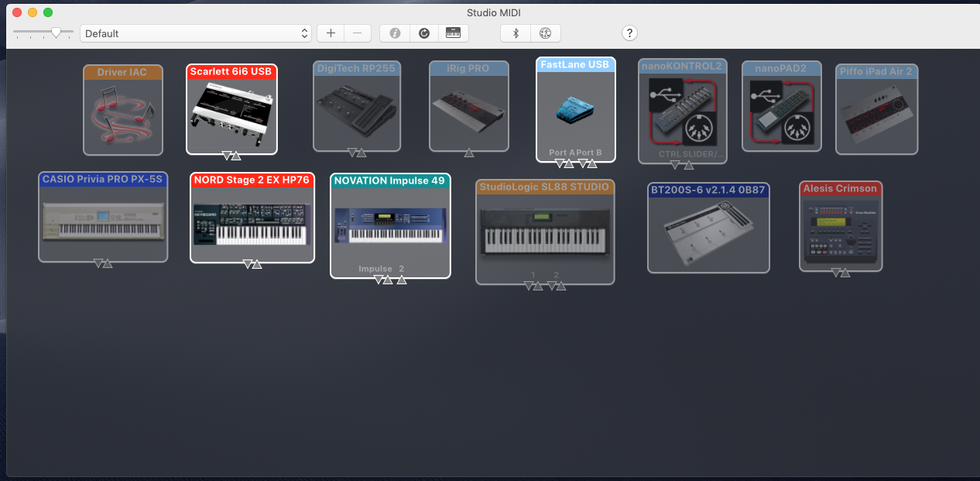Select the BT200S-6 foot controller
Image resolution: width=980 pixels, height=481 pixels.
pos(709,228)
